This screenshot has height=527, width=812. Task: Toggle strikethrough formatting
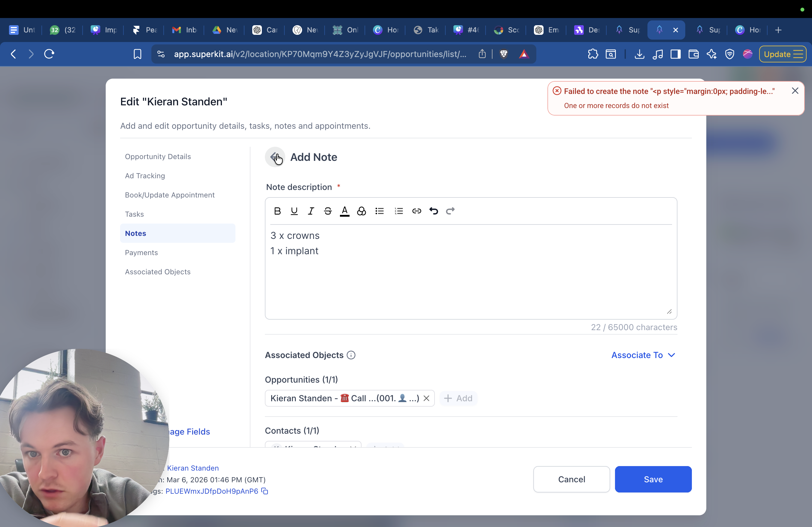tap(328, 211)
